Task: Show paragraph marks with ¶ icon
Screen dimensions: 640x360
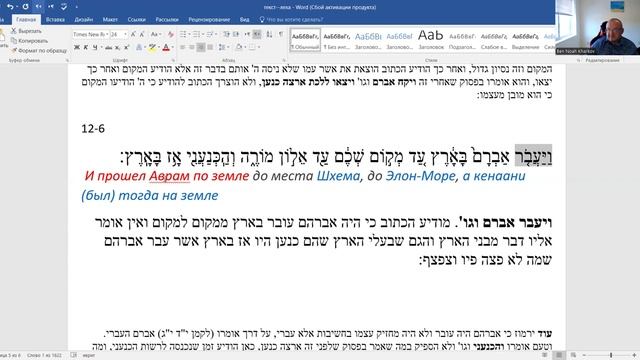Action: click(281, 34)
